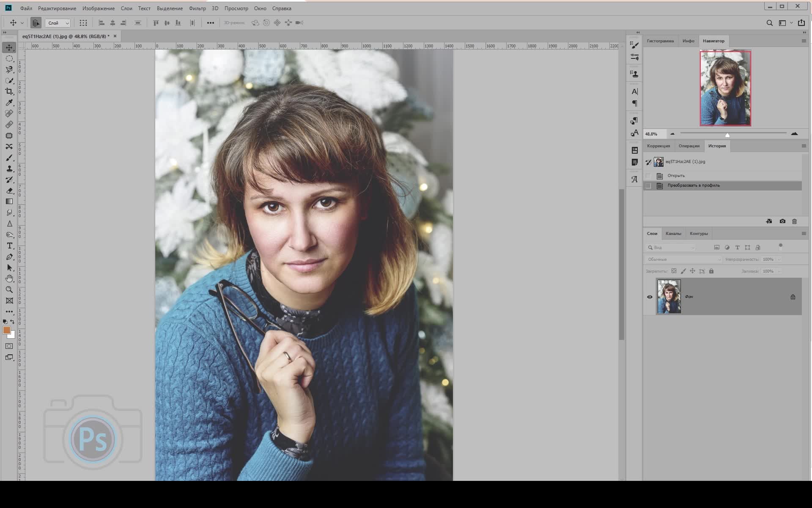
Task: Swap foreground and background colors
Action: tap(12, 322)
